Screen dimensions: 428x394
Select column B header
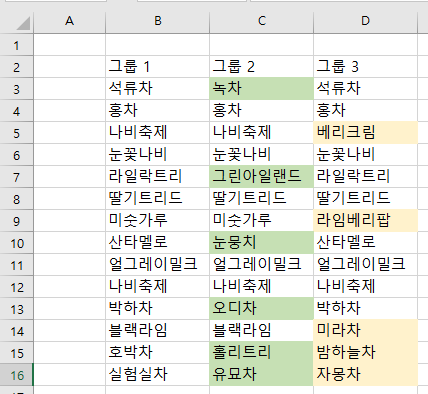158,21
